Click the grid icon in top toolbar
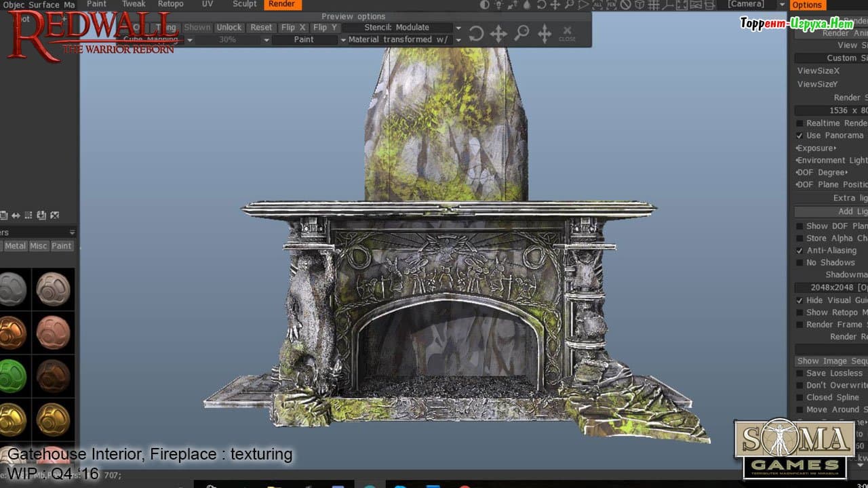 point(654,5)
